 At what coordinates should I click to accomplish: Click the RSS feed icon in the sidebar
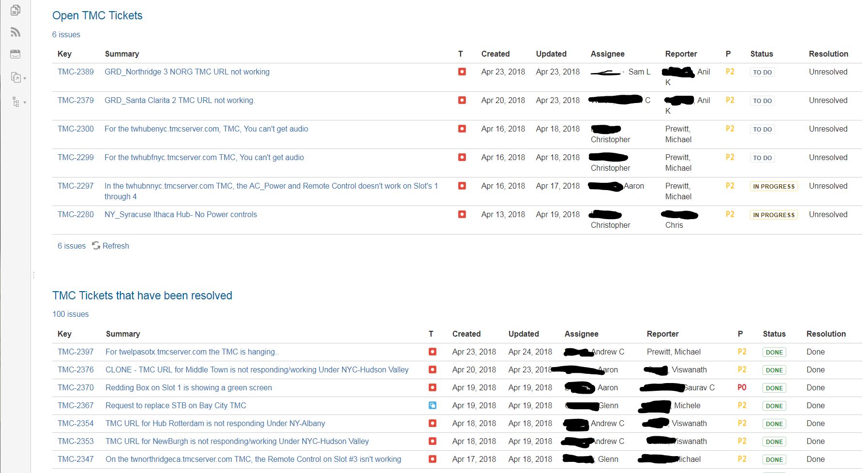click(x=15, y=32)
